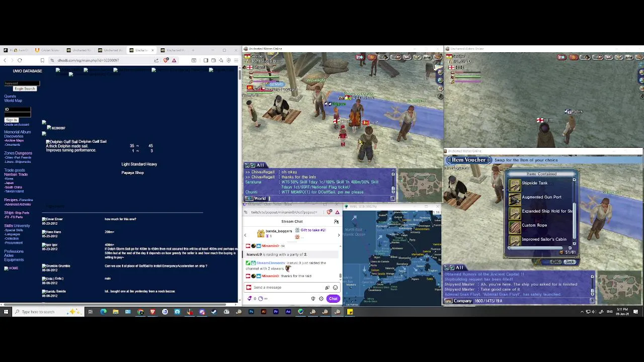Screen dimensions: 644x362
Task: Open the Memorial Album link
Action: [18, 132]
